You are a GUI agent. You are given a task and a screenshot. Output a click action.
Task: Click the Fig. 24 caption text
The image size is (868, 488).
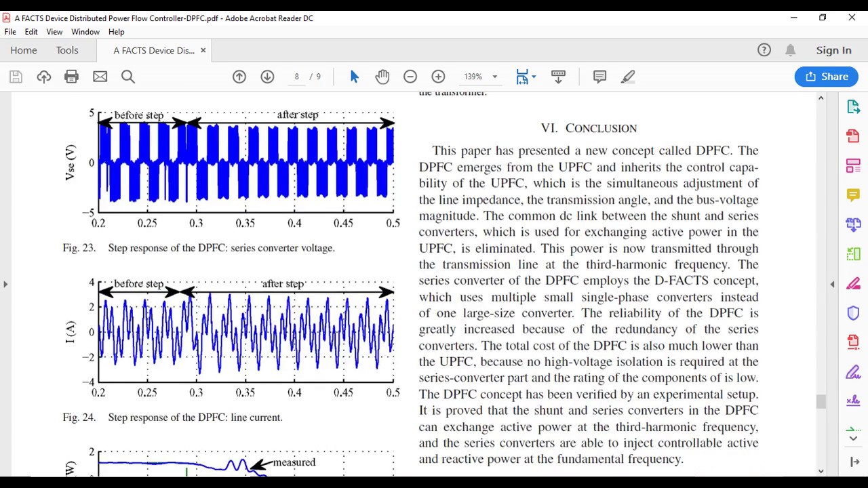(x=172, y=418)
